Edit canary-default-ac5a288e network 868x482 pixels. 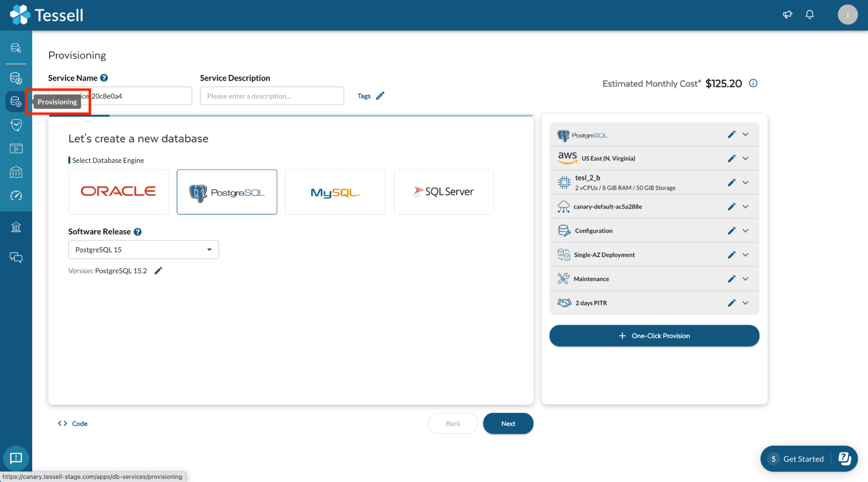(732, 207)
